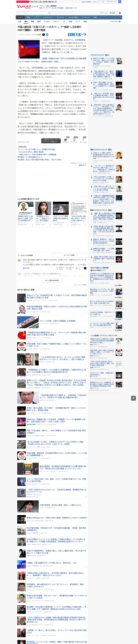The width and height of the screenshot is (138, 644).
Task: Click the magnifier icon beside the keyword search box
Action: point(49,13)
